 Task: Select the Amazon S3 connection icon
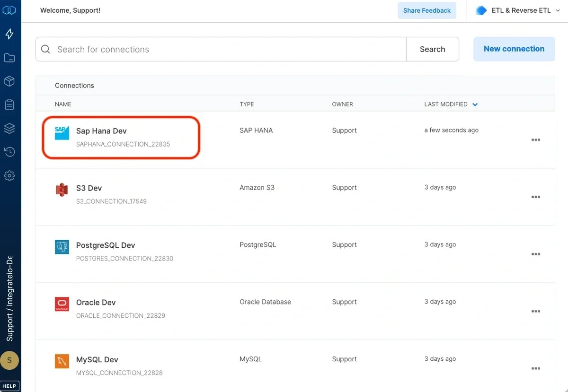[62, 189]
